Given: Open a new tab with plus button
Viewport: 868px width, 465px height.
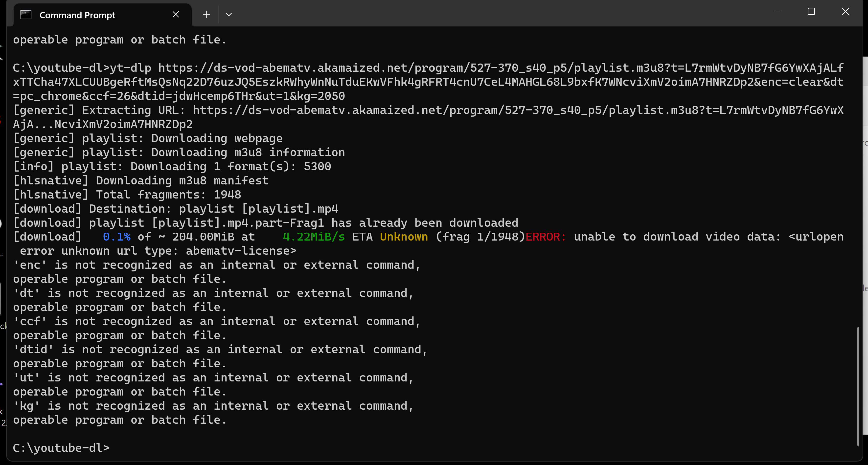Looking at the screenshot, I should pyautogui.click(x=206, y=15).
